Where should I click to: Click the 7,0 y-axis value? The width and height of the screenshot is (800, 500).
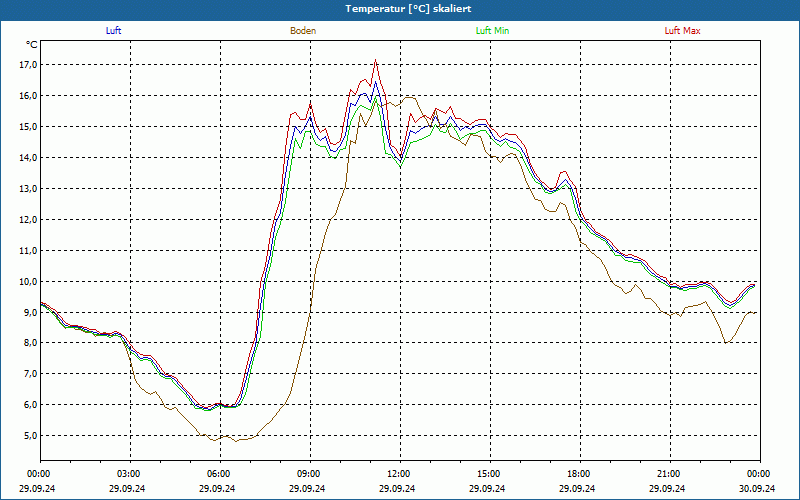pos(30,373)
